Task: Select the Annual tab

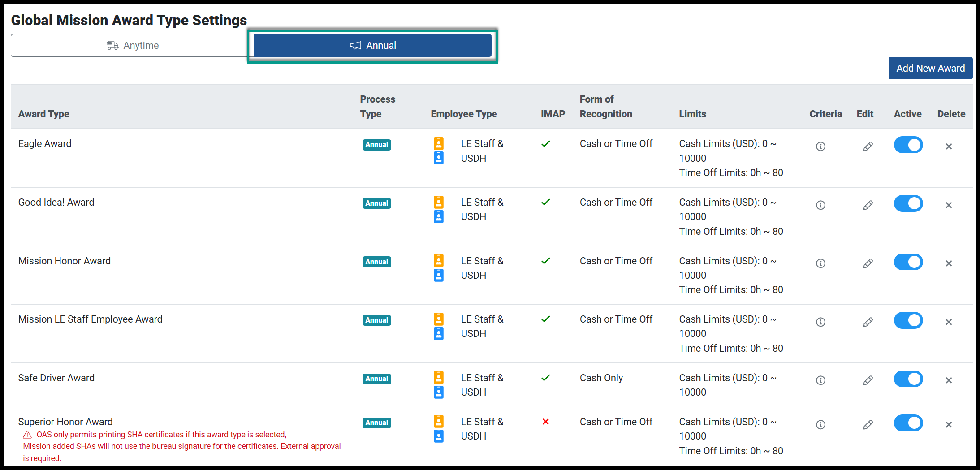Action: [x=372, y=45]
